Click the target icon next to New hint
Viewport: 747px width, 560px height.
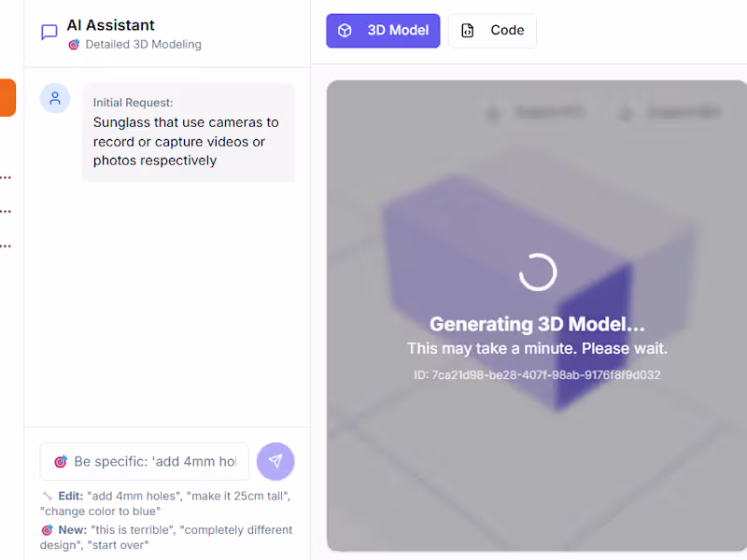(x=47, y=530)
